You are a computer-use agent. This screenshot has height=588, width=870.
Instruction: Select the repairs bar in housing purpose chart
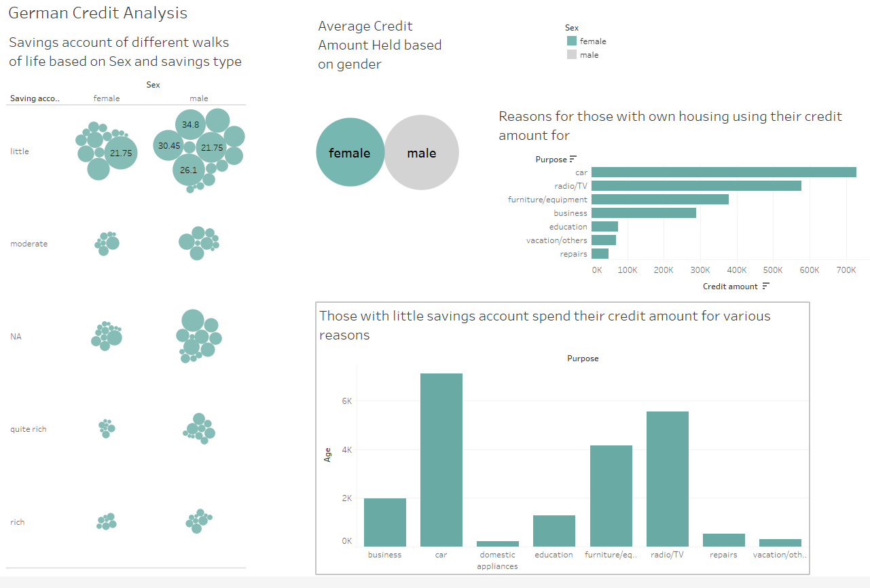[601, 253]
